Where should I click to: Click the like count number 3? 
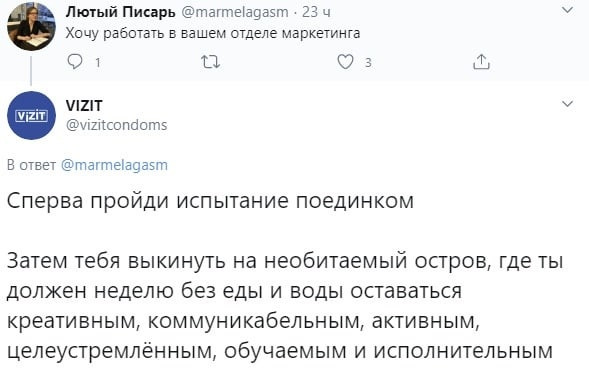[x=368, y=62]
